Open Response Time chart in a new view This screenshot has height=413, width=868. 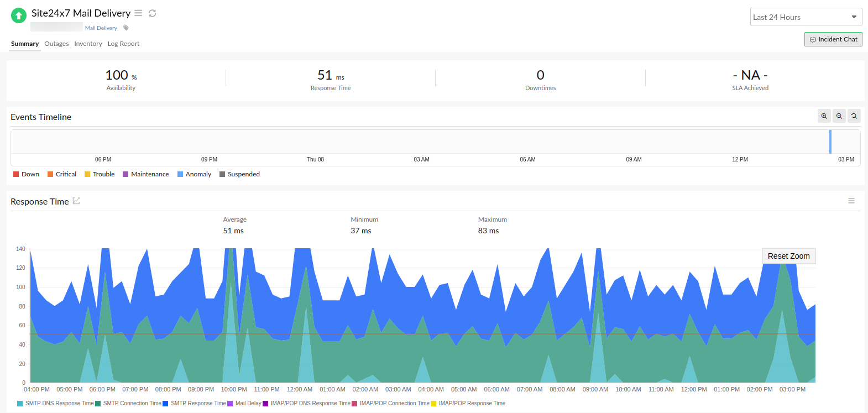(x=76, y=201)
